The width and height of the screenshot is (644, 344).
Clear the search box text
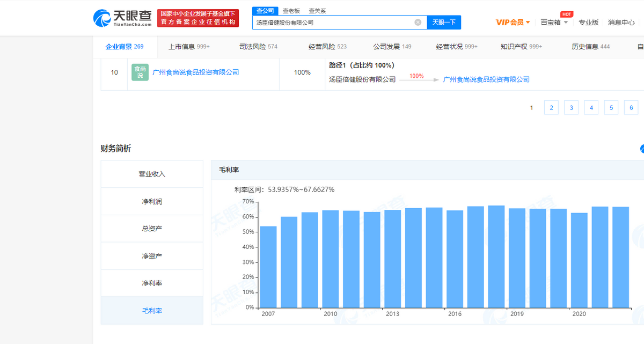[x=418, y=23]
